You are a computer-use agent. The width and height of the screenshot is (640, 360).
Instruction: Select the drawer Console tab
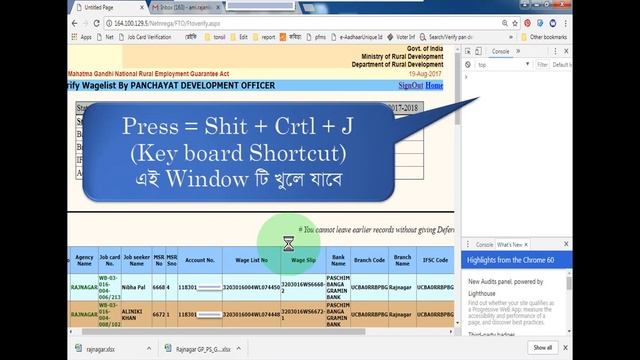484,244
